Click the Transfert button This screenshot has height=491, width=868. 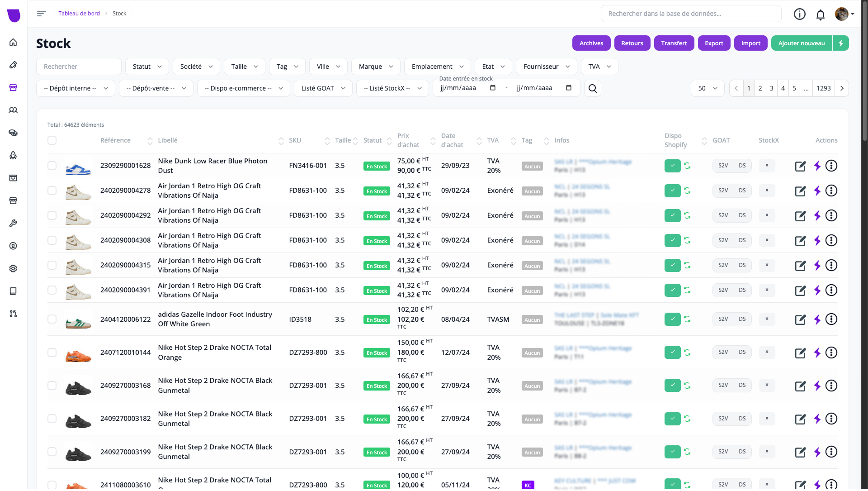tap(674, 43)
